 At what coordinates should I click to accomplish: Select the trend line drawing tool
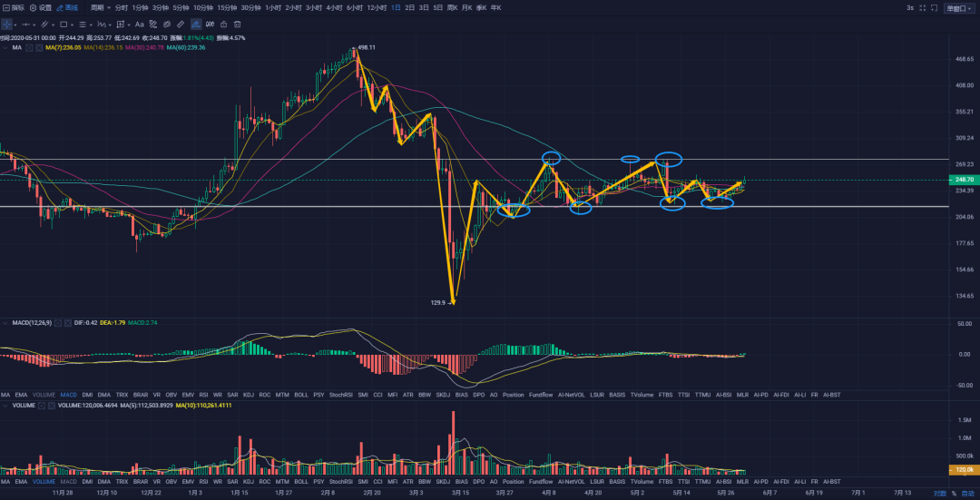pos(25,25)
